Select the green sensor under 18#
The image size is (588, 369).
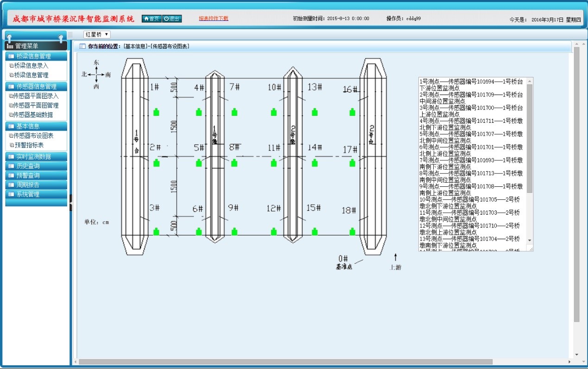coord(352,231)
